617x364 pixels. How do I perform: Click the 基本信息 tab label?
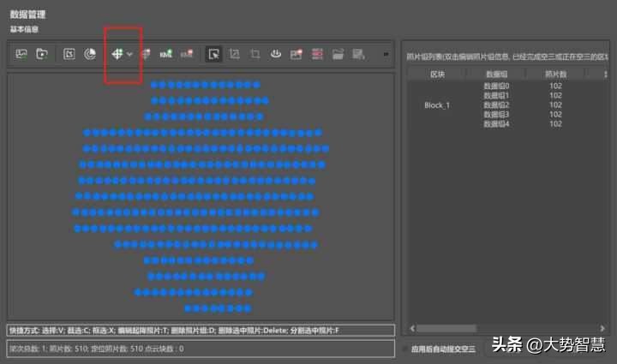[24, 29]
